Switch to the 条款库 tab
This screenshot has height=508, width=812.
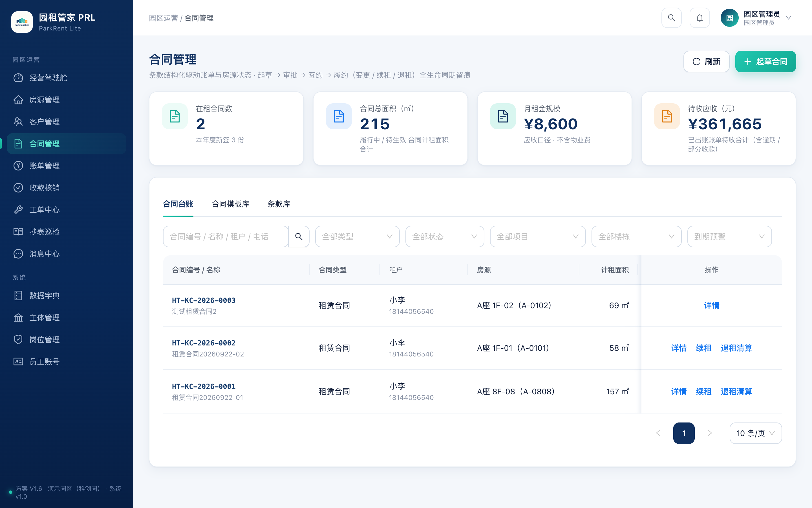279,204
